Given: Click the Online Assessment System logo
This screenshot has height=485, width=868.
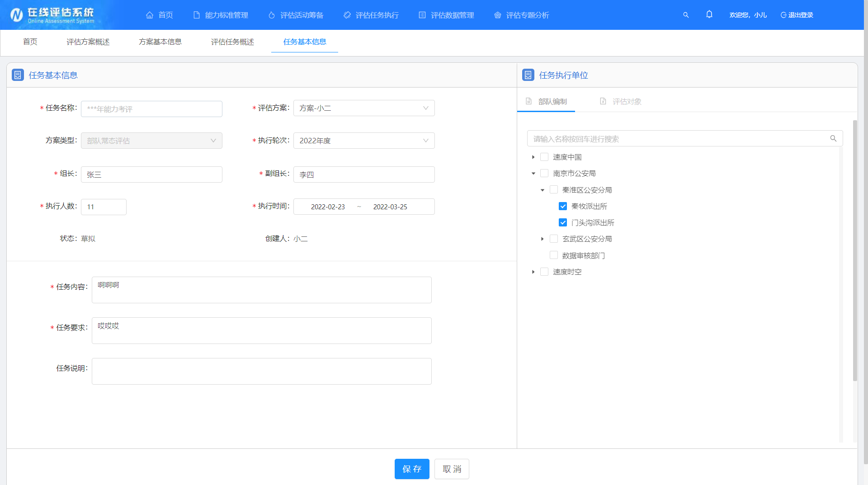Looking at the screenshot, I should tap(52, 15).
